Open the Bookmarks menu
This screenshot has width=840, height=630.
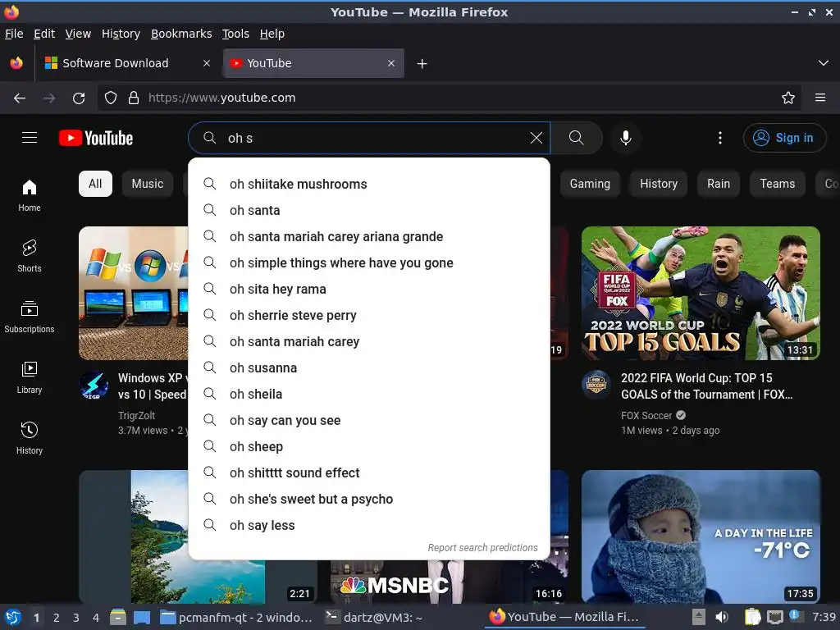click(x=181, y=34)
